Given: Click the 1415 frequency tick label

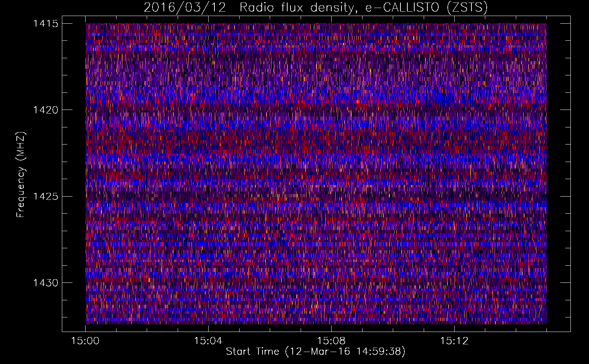Looking at the screenshot, I should pos(46,24).
